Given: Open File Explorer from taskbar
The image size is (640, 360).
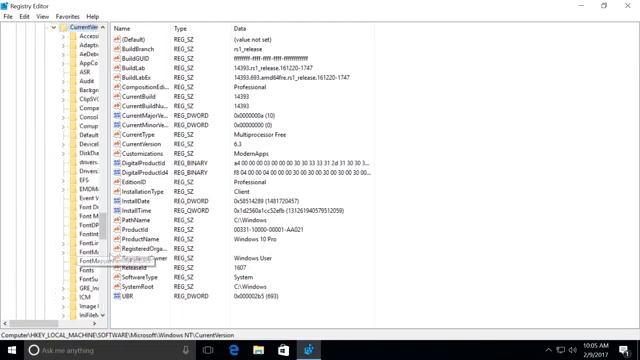Looking at the screenshot, I should [258, 350].
